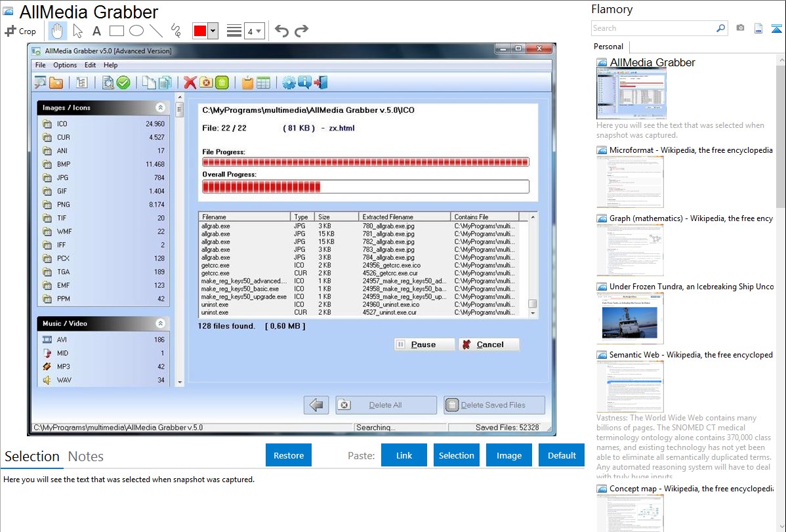
Task: Select the JPG category row
Action: 104,178
